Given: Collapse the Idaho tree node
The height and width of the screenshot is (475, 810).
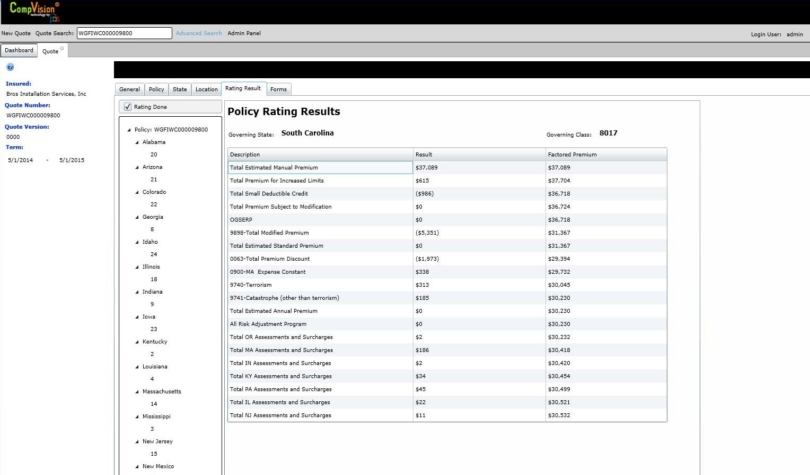Looking at the screenshot, I should [137, 242].
